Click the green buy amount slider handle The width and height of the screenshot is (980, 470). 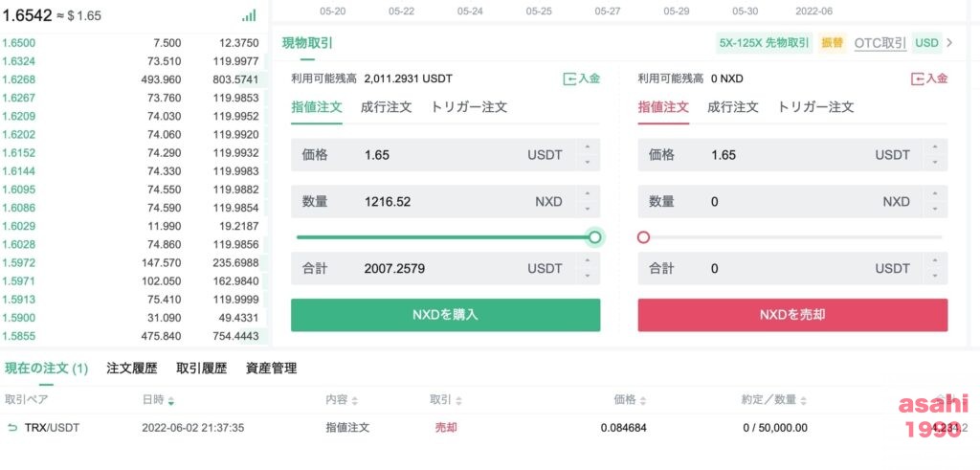click(x=595, y=237)
